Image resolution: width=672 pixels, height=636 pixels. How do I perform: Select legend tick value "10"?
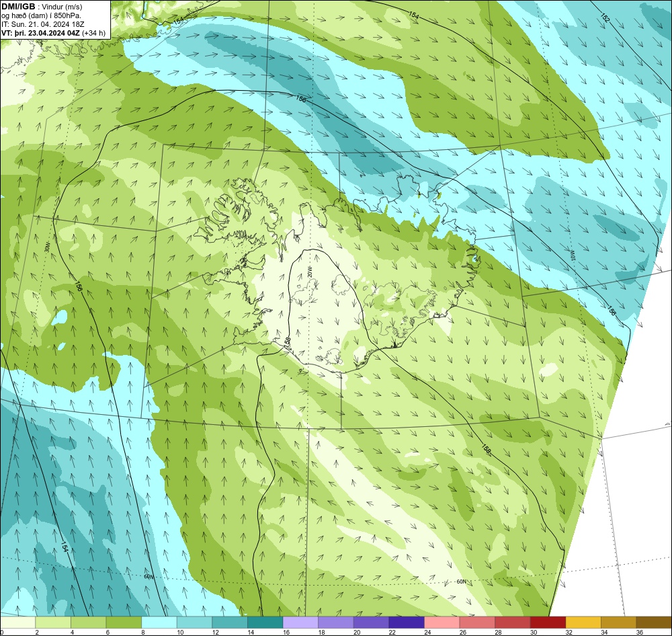pyautogui.click(x=180, y=632)
